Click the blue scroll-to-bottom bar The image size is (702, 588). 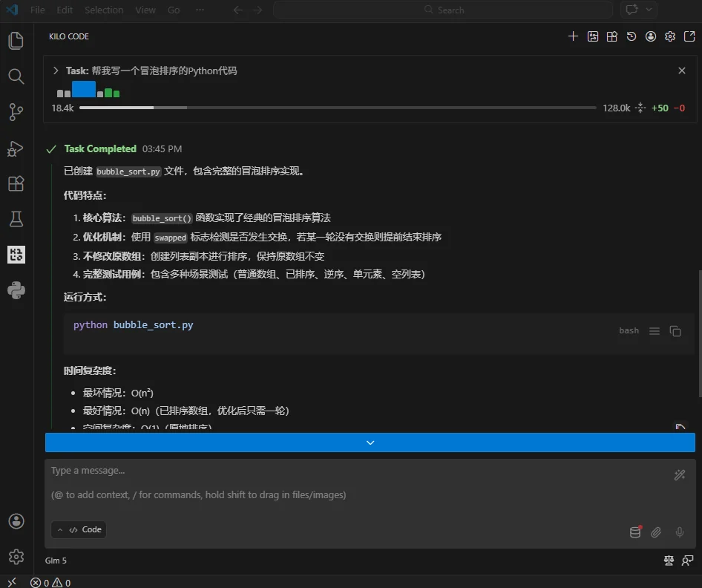[370, 442]
